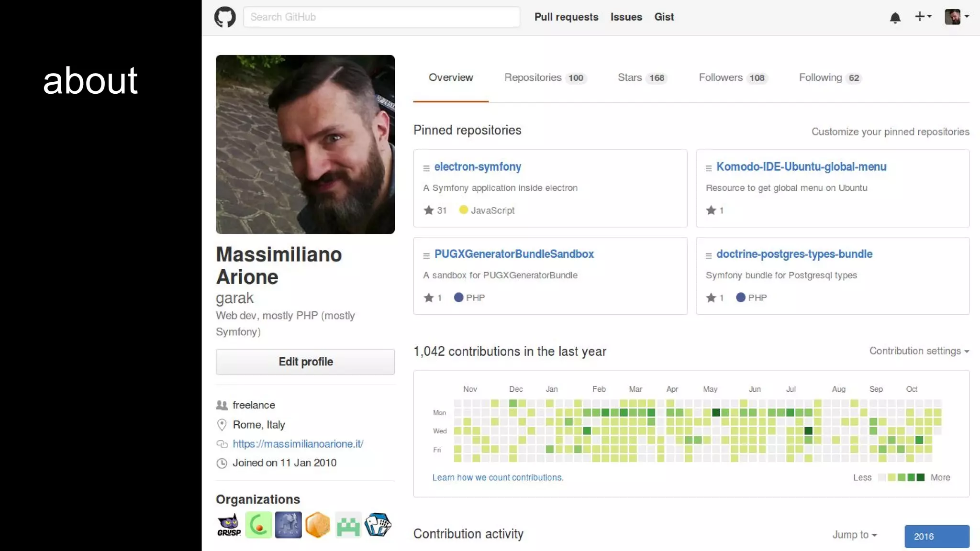
Task: Click the GRUSP organization avatar
Action: point(229,525)
